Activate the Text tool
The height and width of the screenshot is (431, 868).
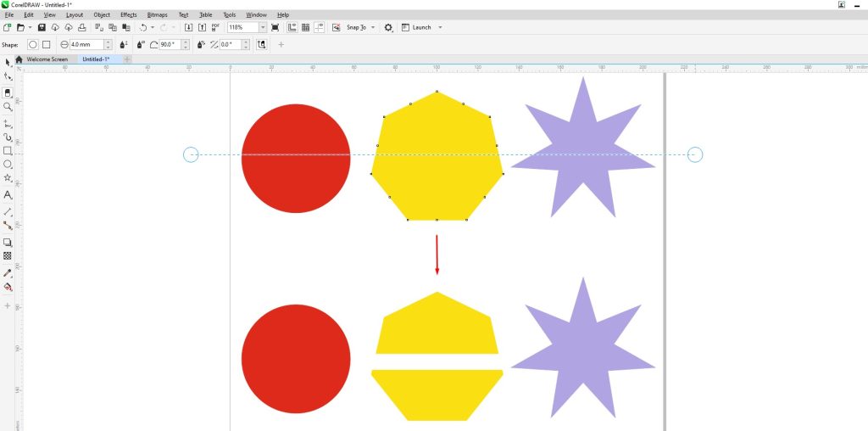pyautogui.click(x=8, y=195)
